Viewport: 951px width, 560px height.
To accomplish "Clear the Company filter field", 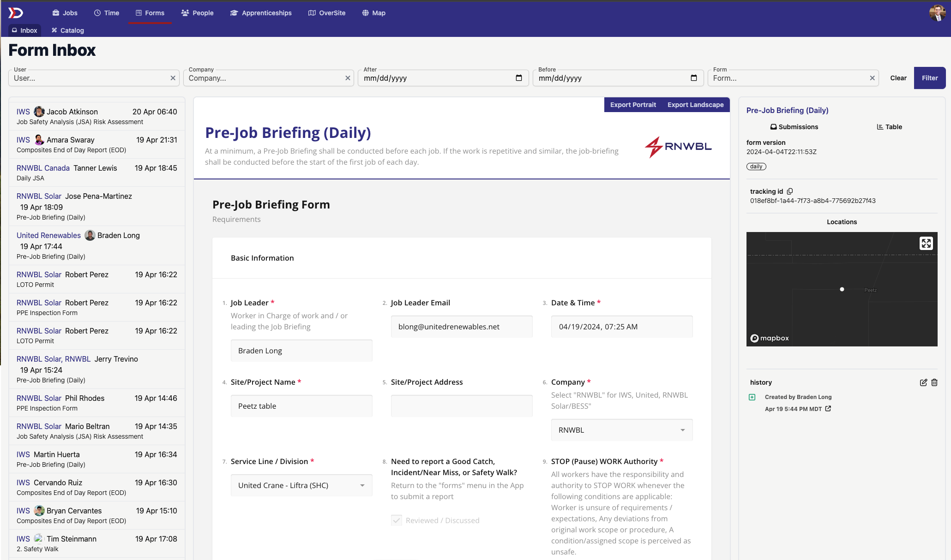I will [x=348, y=78].
